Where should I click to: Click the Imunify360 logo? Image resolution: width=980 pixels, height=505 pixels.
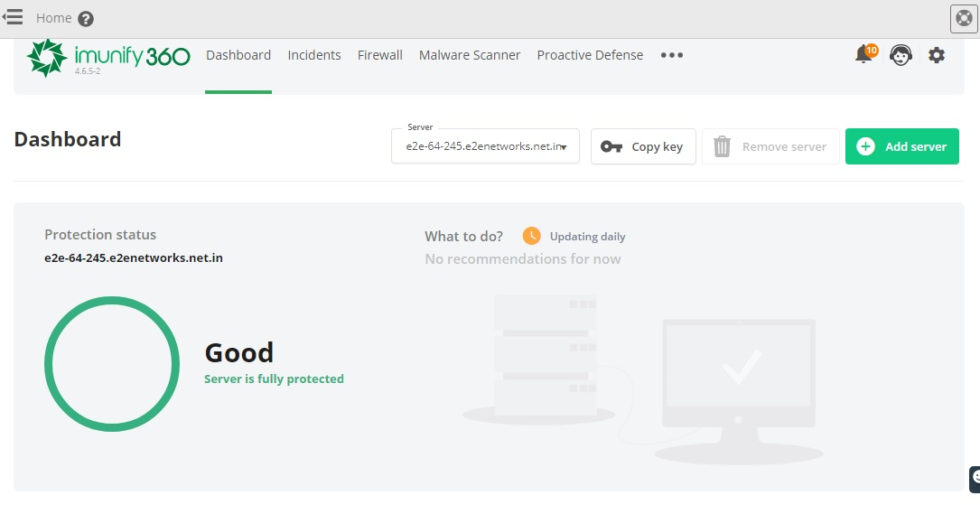tap(108, 58)
